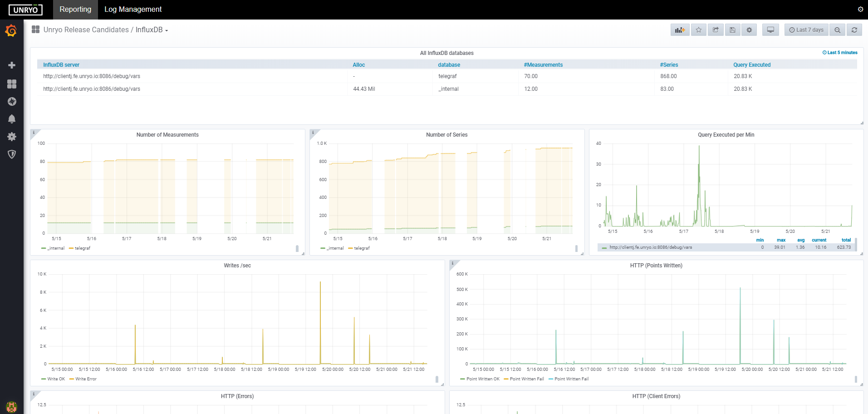Screen dimensions: 868x414
Task: Click Number of Measurements legend scrollbar
Action: click(297, 248)
